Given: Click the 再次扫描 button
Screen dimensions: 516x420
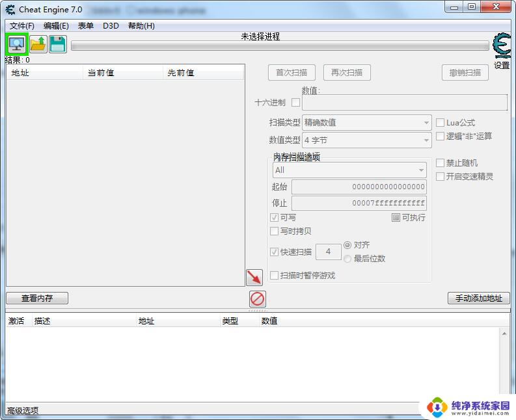Looking at the screenshot, I should (347, 72).
